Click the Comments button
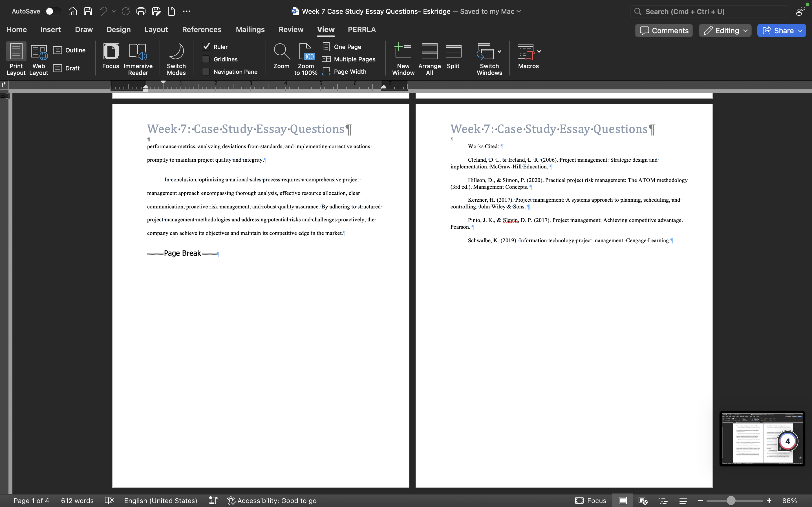Image resolution: width=812 pixels, height=507 pixels. click(x=663, y=30)
